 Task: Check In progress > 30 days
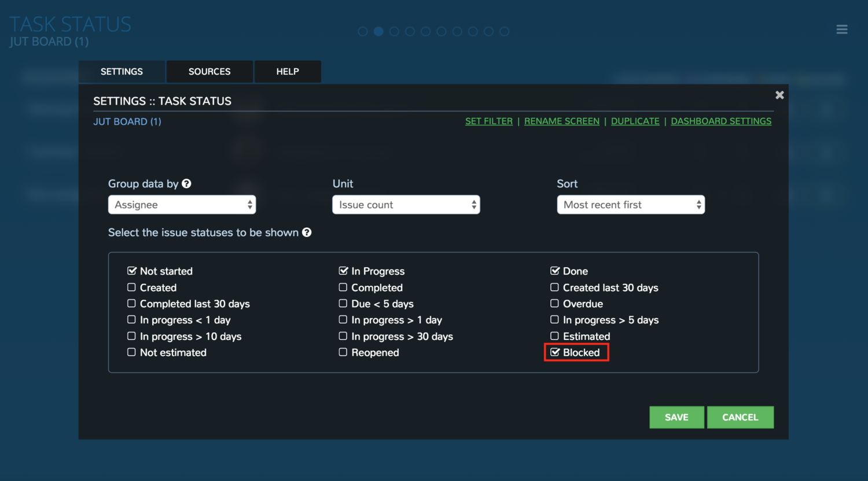(x=343, y=335)
